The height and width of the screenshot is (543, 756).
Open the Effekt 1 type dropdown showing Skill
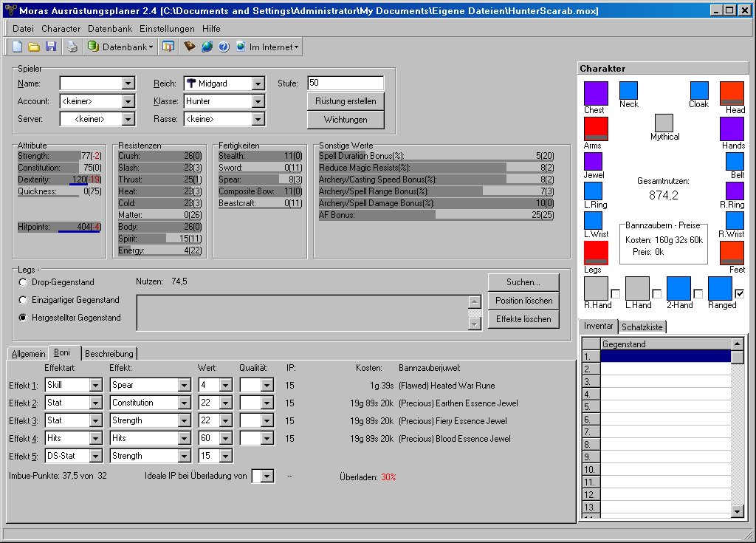click(95, 385)
